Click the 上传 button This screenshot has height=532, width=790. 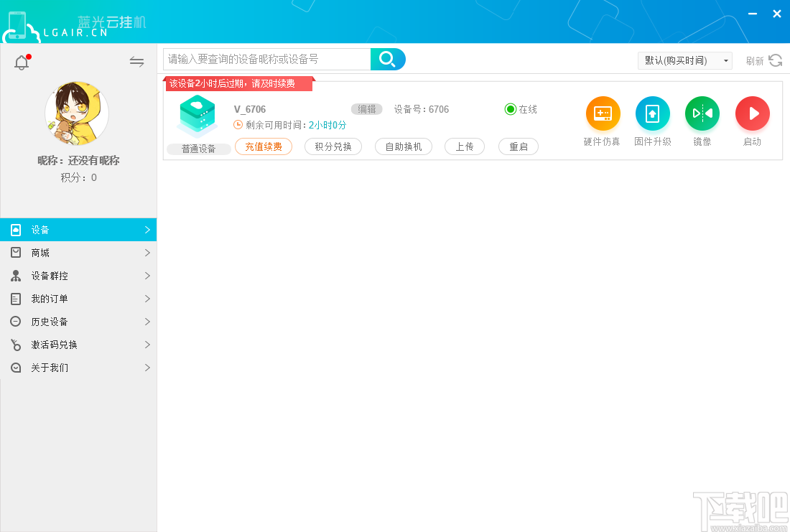click(x=465, y=146)
